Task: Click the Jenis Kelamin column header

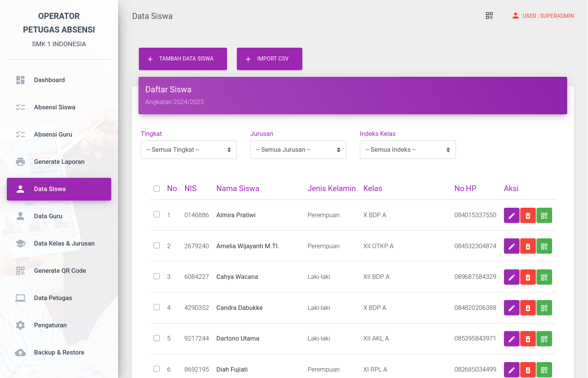Action: [x=331, y=188]
